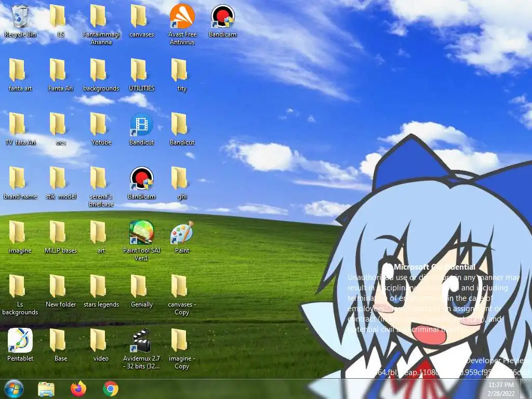Open the ocs folder
This screenshot has width=532, height=399.
click(x=60, y=129)
